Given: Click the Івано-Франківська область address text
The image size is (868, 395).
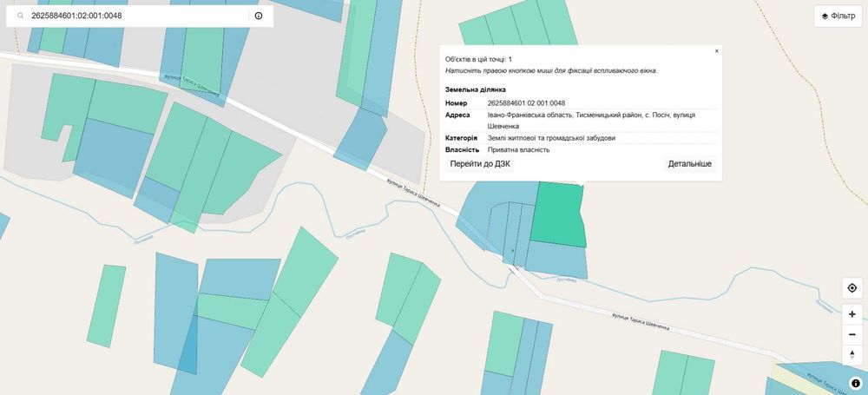Looking at the screenshot, I should [591, 120].
